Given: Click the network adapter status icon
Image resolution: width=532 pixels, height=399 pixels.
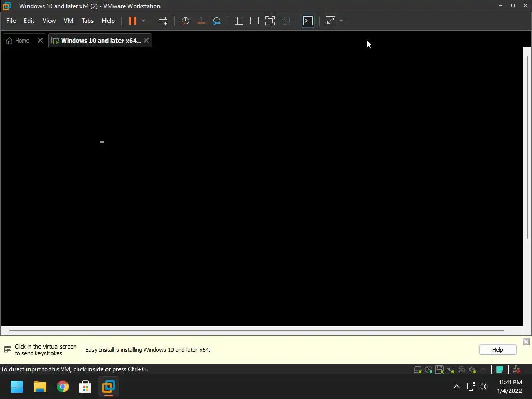Looking at the screenshot, I should (x=450, y=369).
